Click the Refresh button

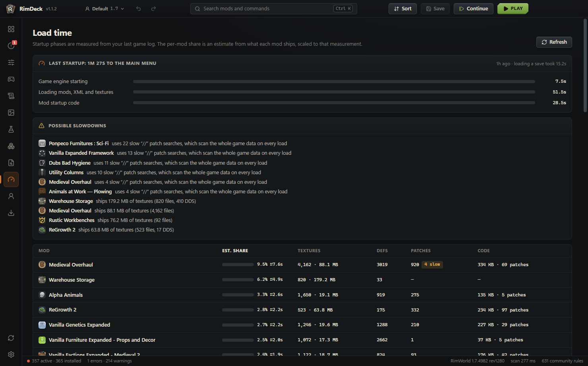[x=554, y=42]
